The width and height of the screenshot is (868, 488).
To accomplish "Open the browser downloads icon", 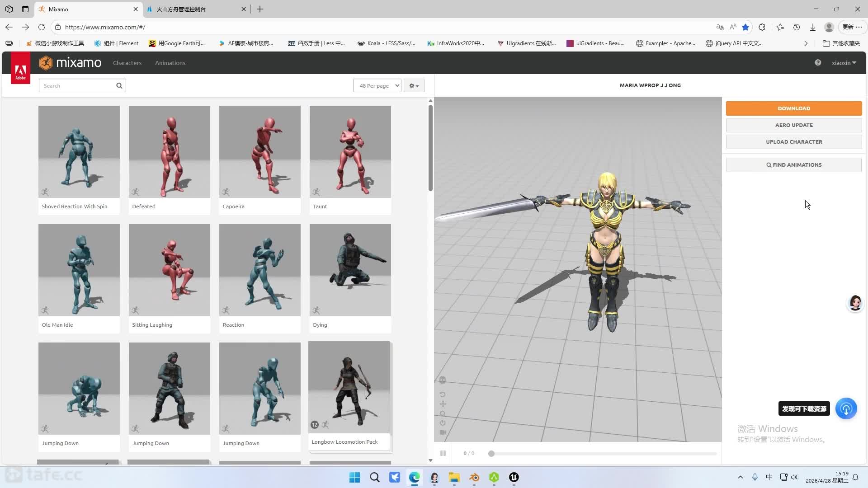I will (813, 27).
